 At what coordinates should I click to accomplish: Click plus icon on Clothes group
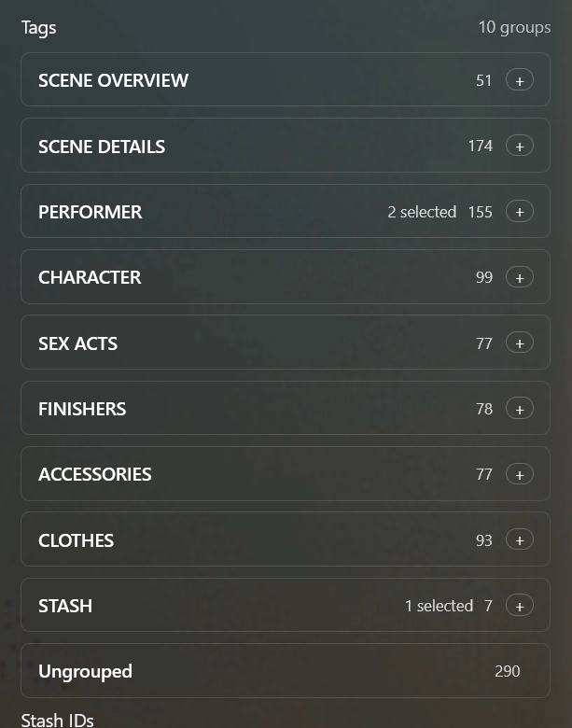point(520,540)
